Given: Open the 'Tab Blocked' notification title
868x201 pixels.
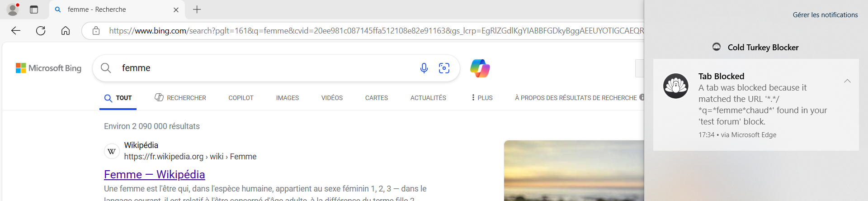Looking at the screenshot, I should [721, 77].
